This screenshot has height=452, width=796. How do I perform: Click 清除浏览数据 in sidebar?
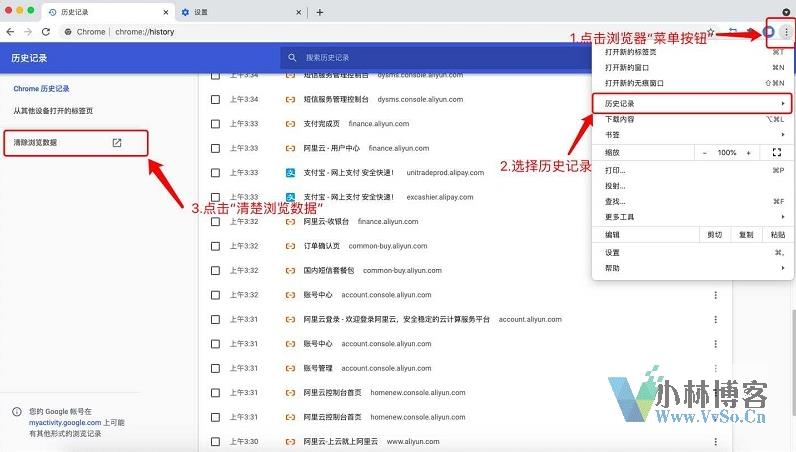[76, 143]
